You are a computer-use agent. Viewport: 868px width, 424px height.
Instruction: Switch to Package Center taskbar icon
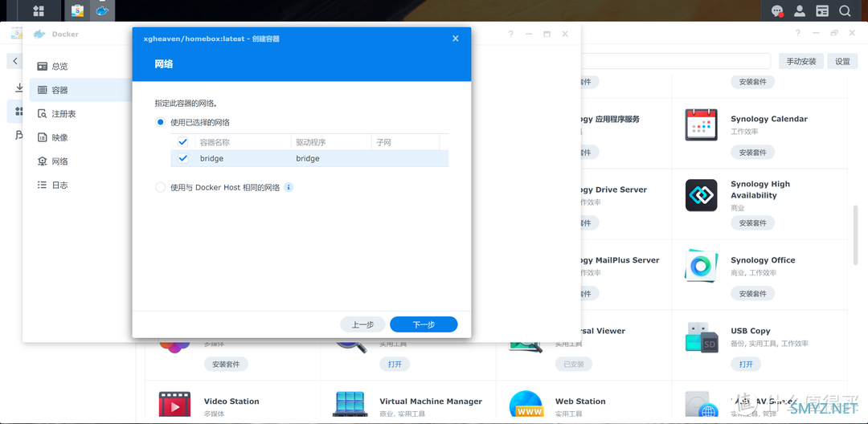pyautogui.click(x=77, y=10)
